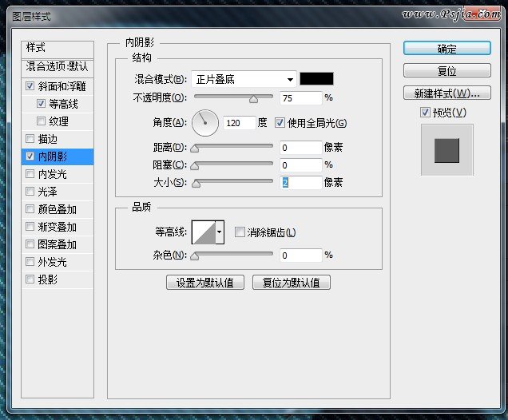The height and width of the screenshot is (420, 508).
Task: Open the 外发光 settings row
Action: [58, 261]
